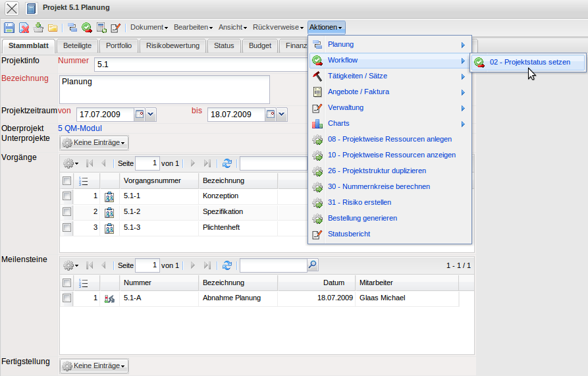Refresh the Vorgänge table list
Viewport: 588px width, 376px height.
pyautogui.click(x=227, y=163)
